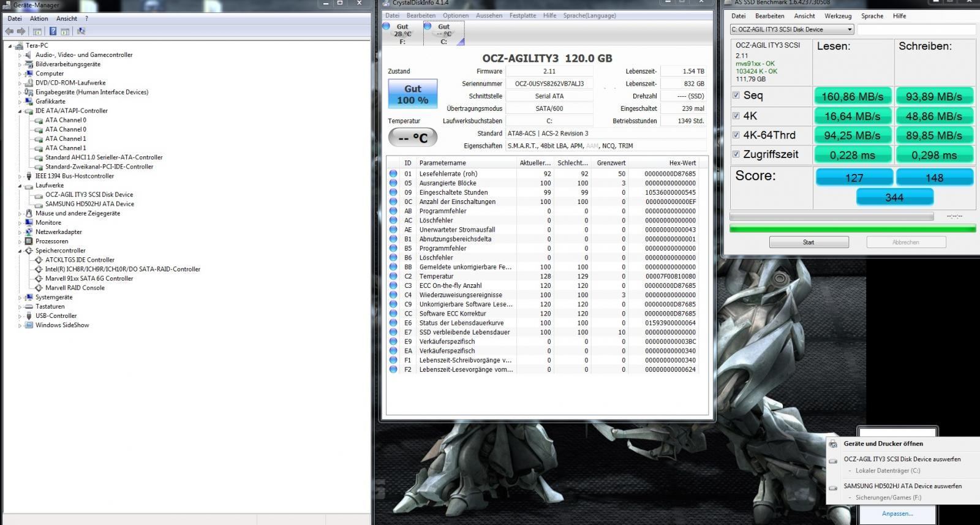Viewport: 980px width, 525px height.
Task: Click the Start button in AS SSD Benchmark
Action: click(809, 242)
